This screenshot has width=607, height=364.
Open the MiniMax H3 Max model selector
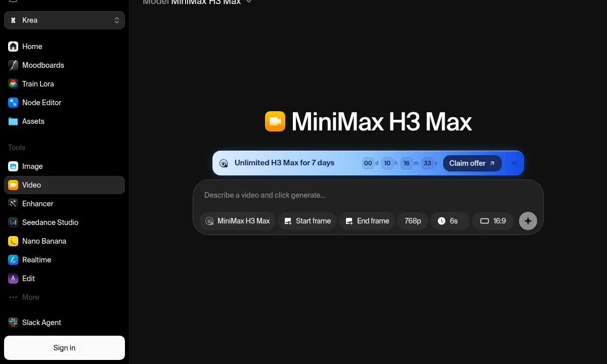pyautogui.click(x=237, y=221)
